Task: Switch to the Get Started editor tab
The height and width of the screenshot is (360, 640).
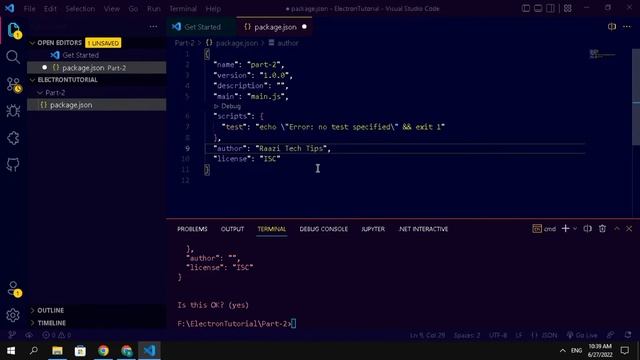Action: 202,27
